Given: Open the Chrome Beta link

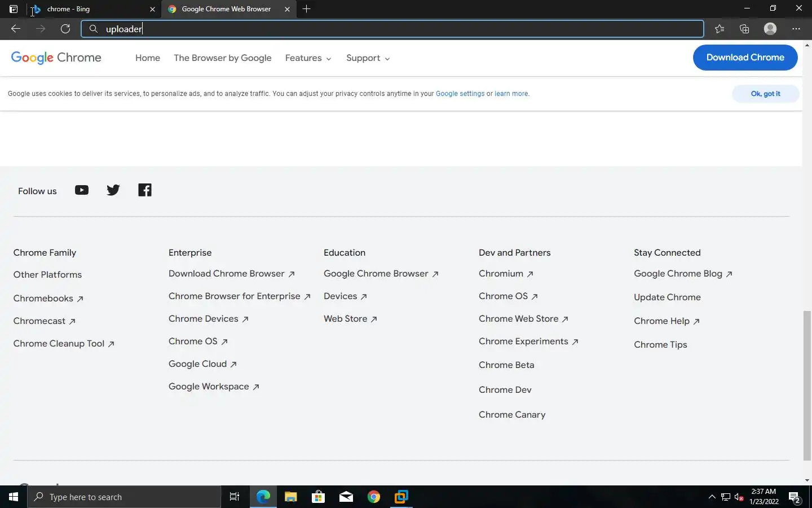Looking at the screenshot, I should [506, 365].
